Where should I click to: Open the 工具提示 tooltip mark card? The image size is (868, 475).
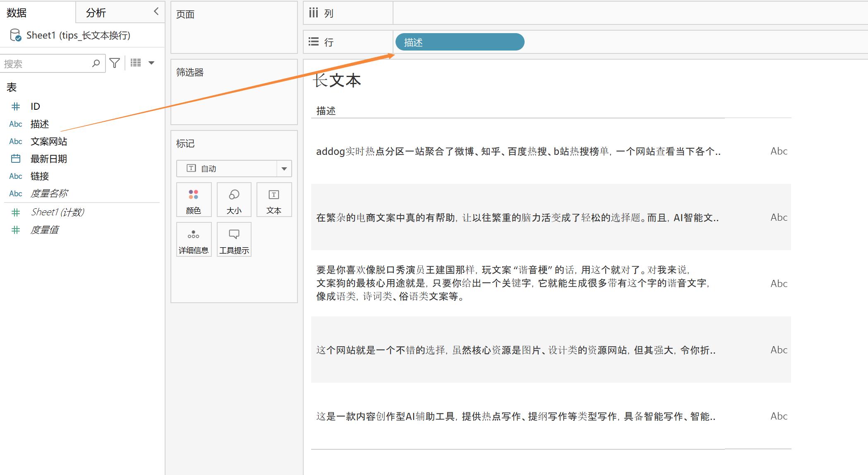(x=234, y=239)
